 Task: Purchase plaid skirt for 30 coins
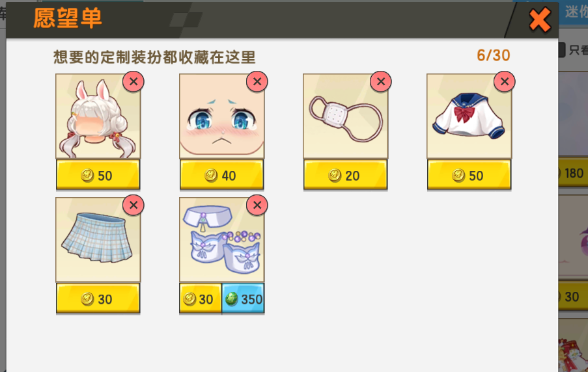[x=98, y=299]
